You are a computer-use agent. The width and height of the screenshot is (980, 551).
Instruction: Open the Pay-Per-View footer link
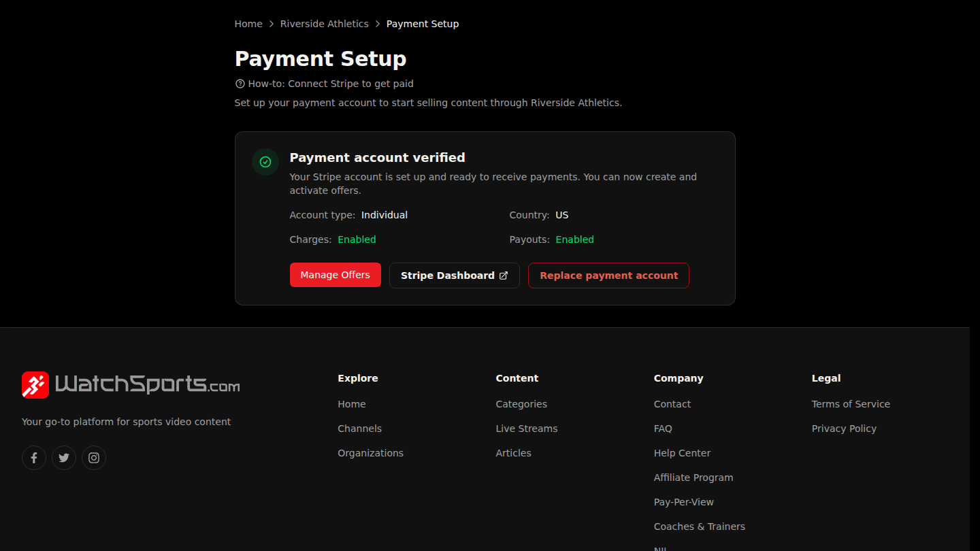684,502
